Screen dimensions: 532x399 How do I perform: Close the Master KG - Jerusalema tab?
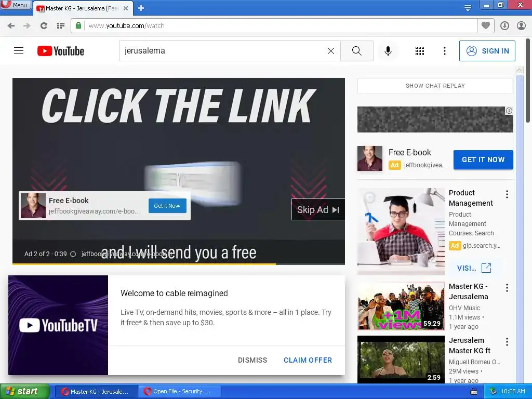tap(126, 8)
